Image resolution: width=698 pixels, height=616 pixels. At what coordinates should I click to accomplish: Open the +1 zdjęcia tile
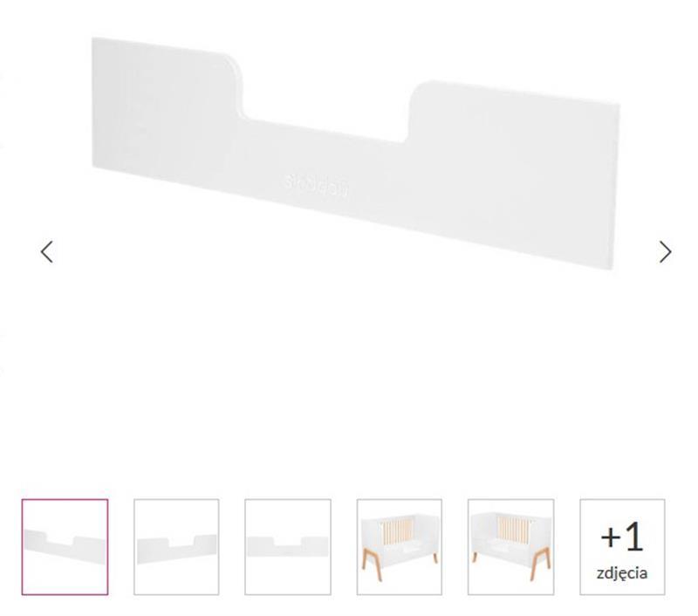click(x=622, y=547)
